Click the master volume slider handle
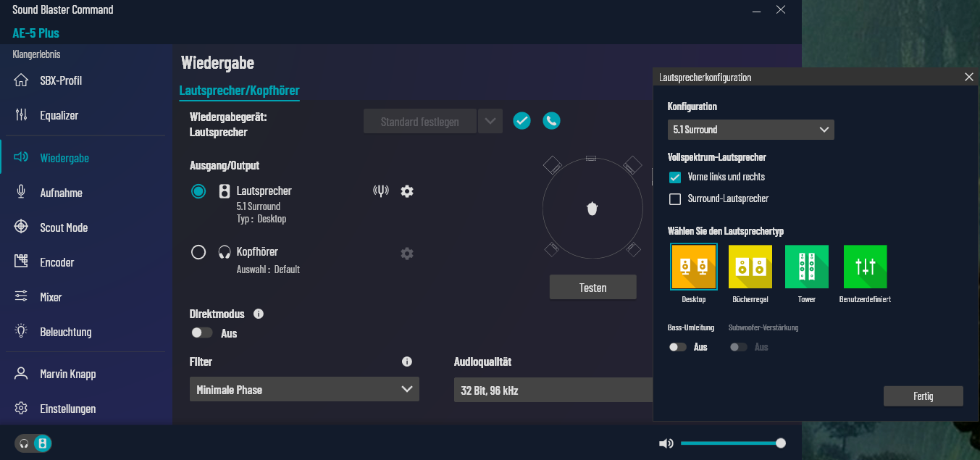 pyautogui.click(x=781, y=443)
